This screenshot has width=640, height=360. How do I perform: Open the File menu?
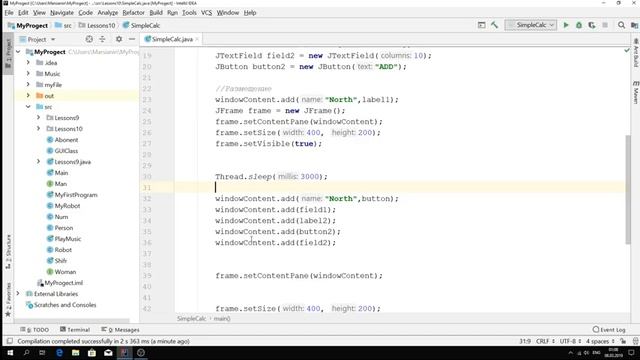pos(9,13)
